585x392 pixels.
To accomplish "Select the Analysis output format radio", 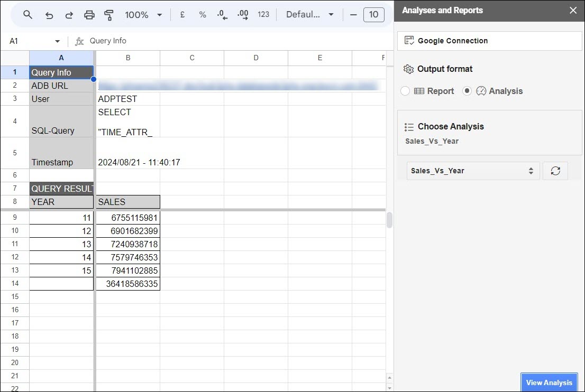I will point(467,91).
